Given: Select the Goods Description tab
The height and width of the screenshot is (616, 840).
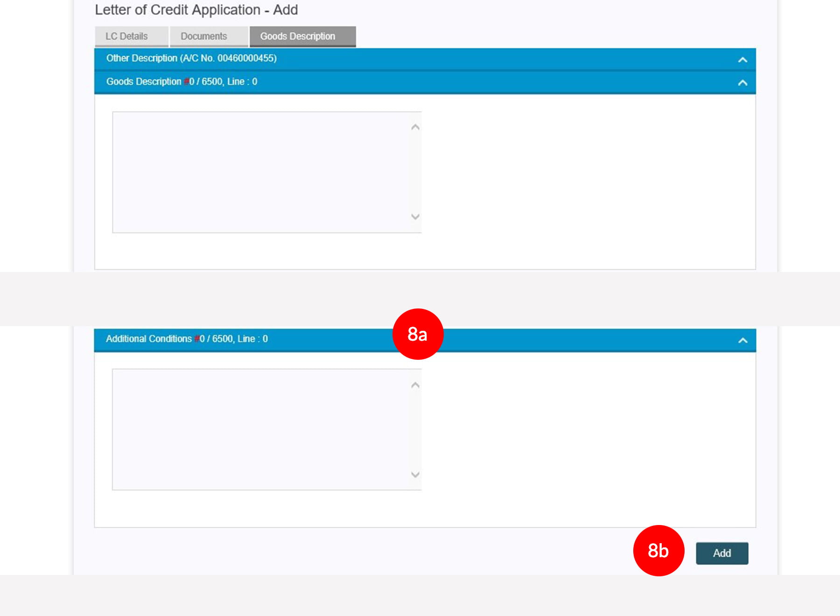Looking at the screenshot, I should (298, 36).
